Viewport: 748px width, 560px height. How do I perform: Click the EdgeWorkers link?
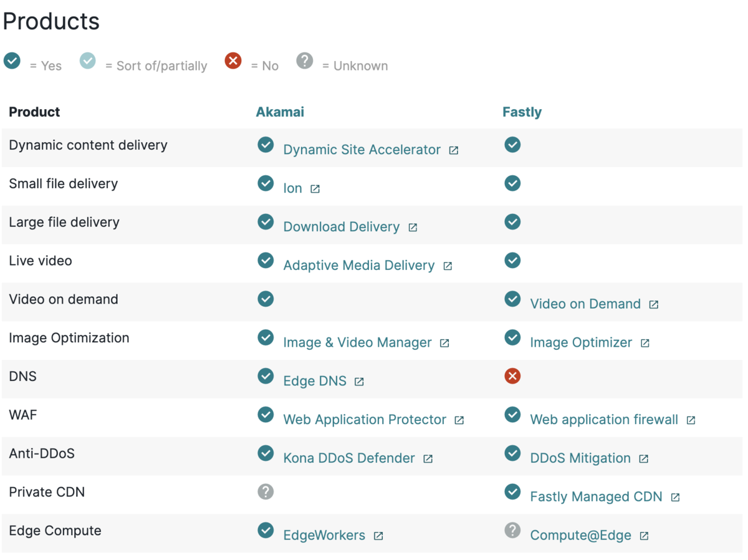pyautogui.click(x=324, y=536)
